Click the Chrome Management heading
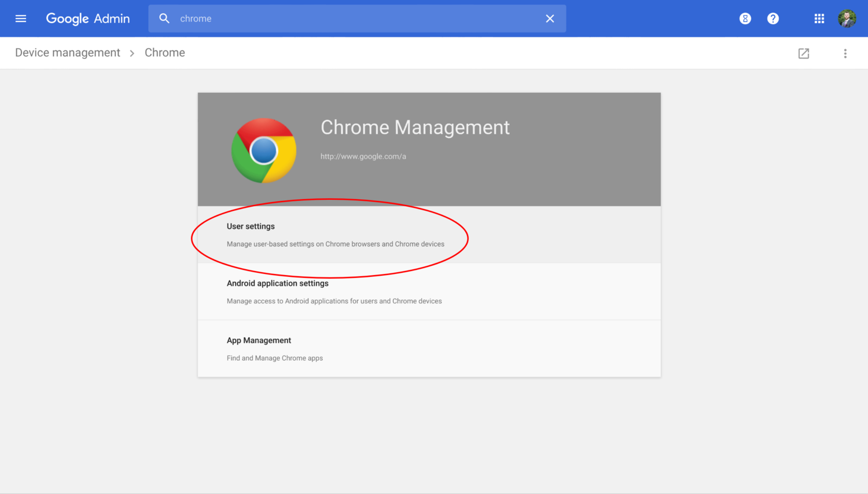 click(415, 127)
